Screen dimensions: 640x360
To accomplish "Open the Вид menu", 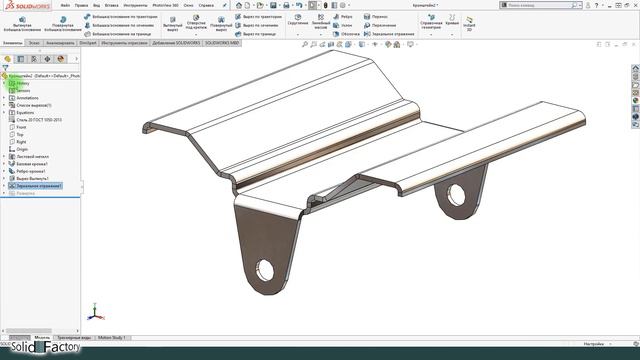I will click(x=96, y=6).
